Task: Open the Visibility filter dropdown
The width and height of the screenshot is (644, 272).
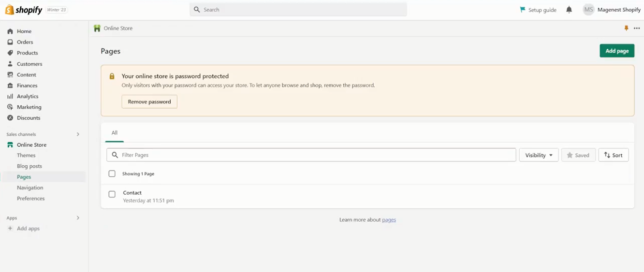Action: tap(539, 155)
